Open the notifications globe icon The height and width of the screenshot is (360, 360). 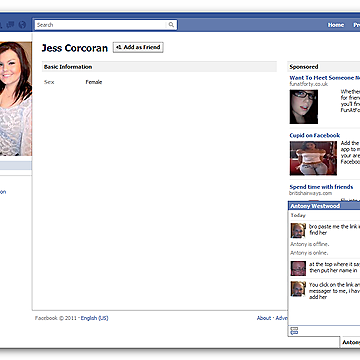[22, 25]
